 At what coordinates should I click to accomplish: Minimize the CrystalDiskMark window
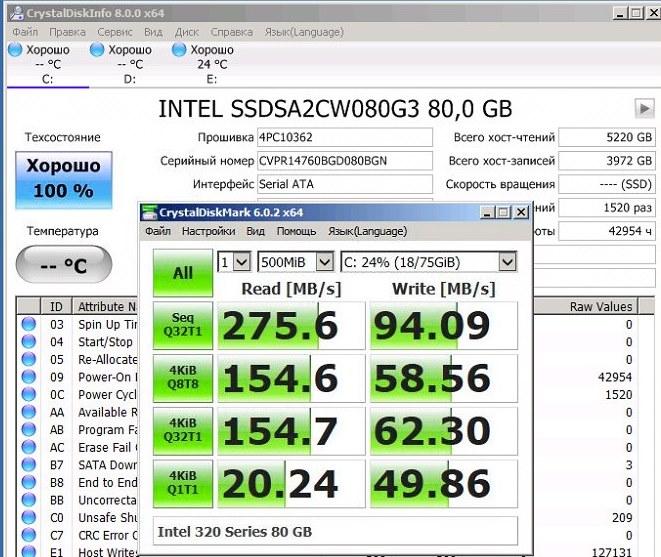pyautogui.click(x=487, y=212)
